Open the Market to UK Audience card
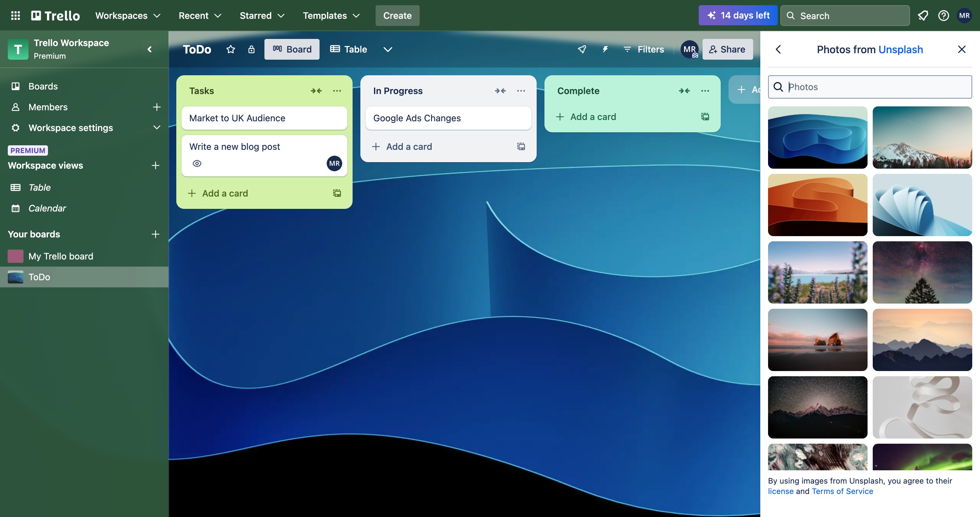 [x=264, y=118]
